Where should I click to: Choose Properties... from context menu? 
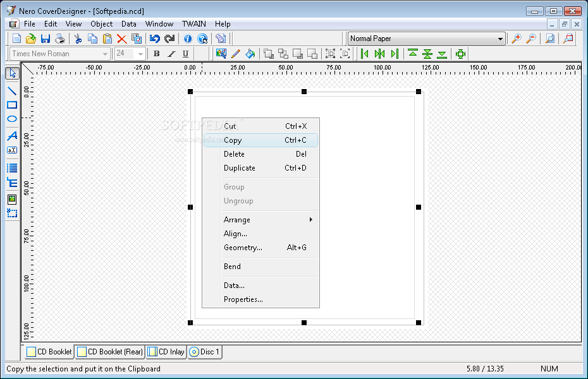point(260,299)
